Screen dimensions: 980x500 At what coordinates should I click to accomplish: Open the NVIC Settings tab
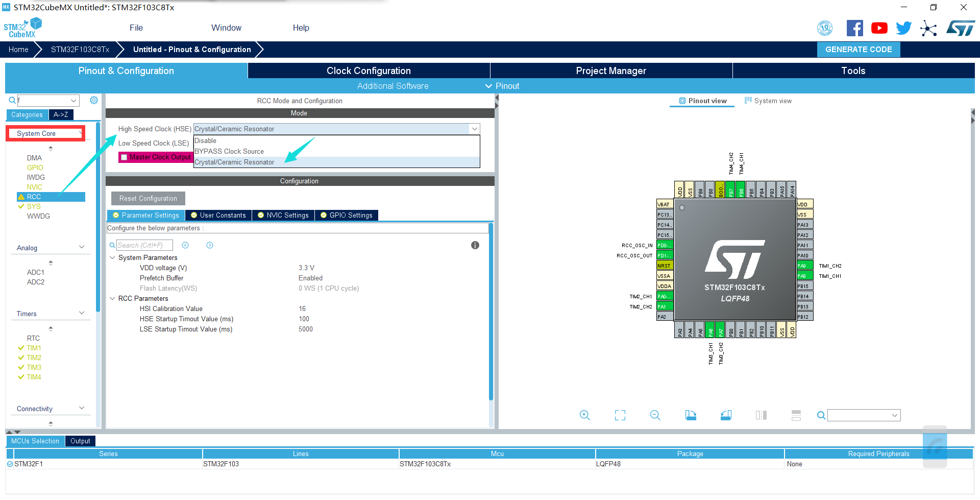(x=283, y=215)
